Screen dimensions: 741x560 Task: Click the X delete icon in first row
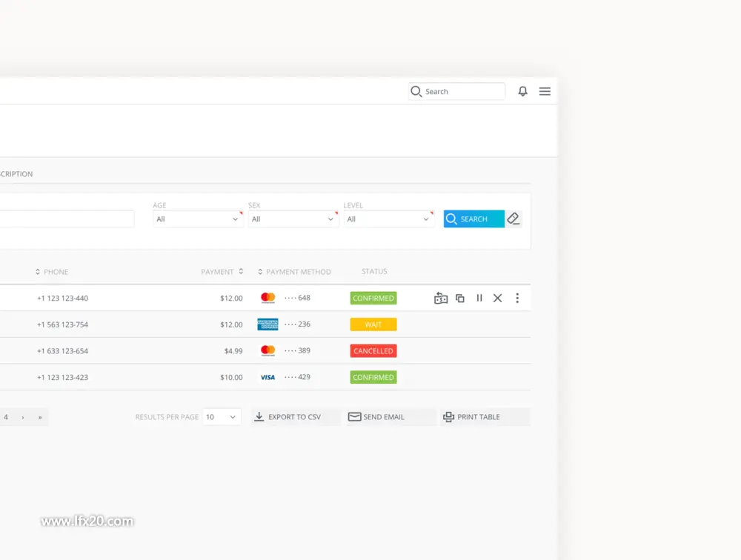click(x=498, y=298)
